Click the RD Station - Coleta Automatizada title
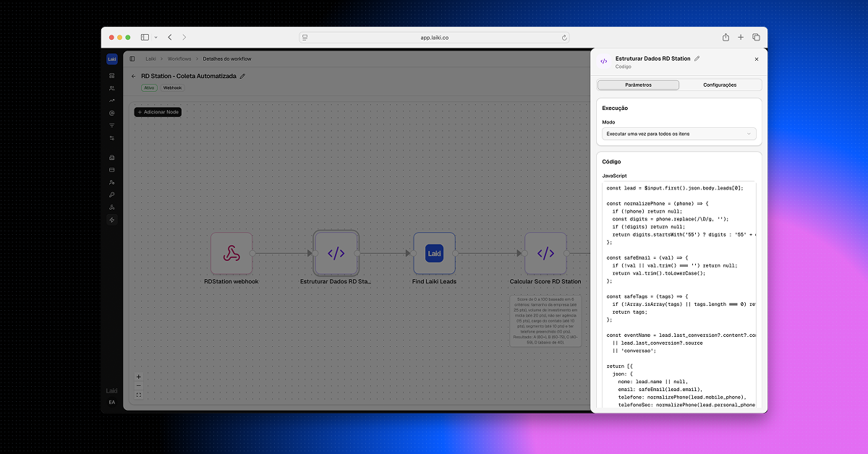 tap(189, 76)
